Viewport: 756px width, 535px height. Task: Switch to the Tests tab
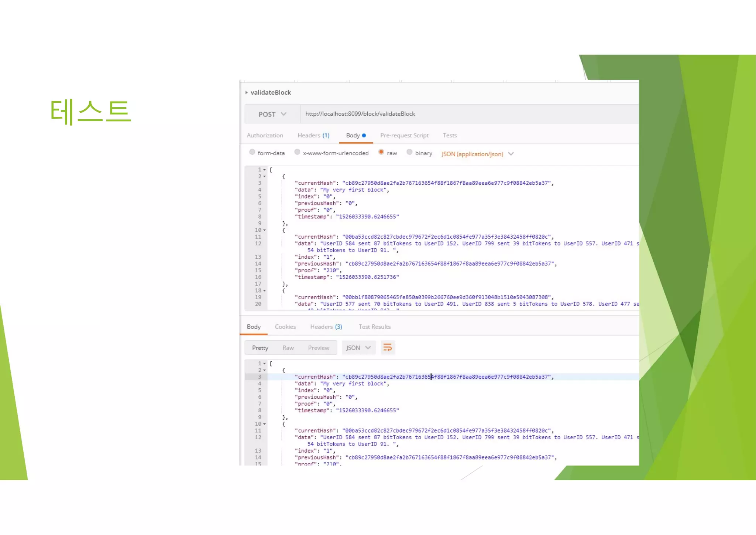[450, 136]
